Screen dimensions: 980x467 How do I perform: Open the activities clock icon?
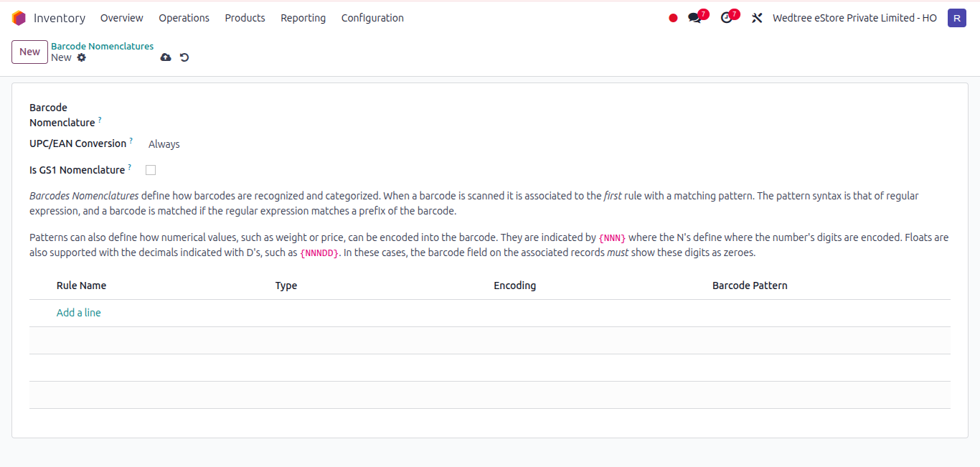(x=727, y=18)
